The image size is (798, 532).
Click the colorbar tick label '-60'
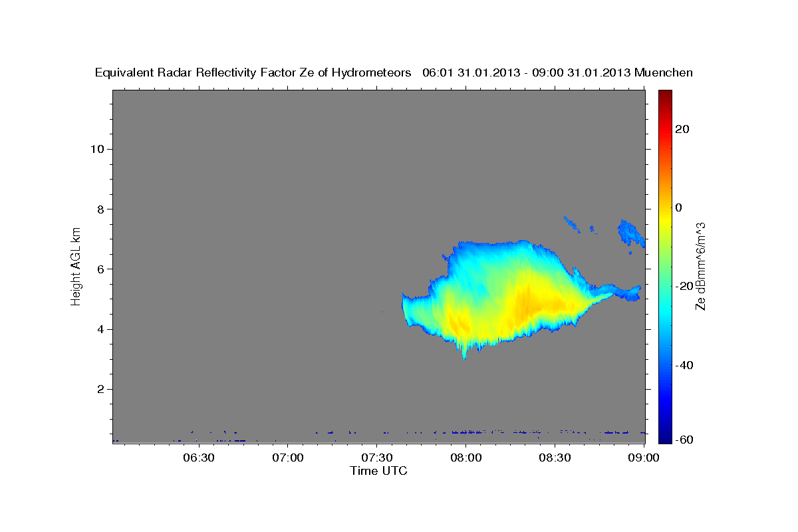[x=684, y=440]
